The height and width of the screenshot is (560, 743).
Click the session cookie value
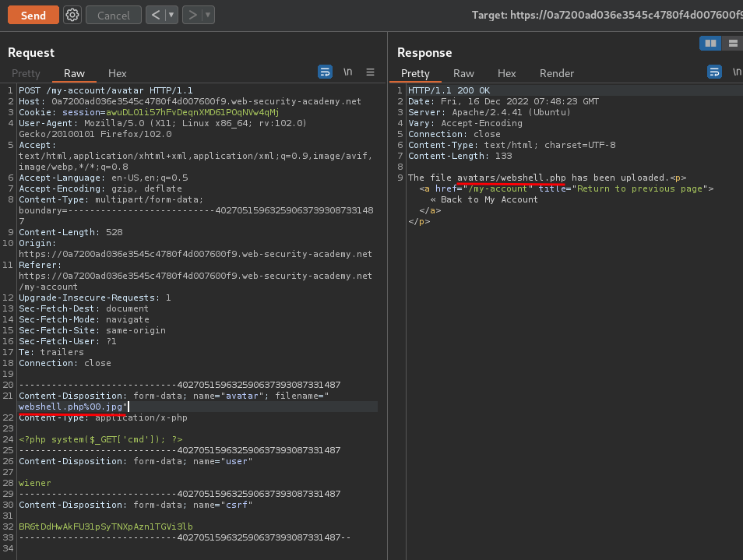pos(192,112)
